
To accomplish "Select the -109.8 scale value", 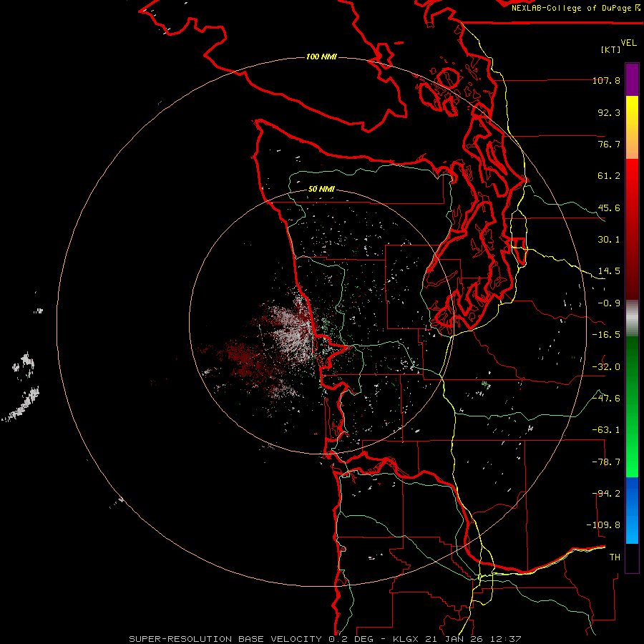I will tap(604, 525).
